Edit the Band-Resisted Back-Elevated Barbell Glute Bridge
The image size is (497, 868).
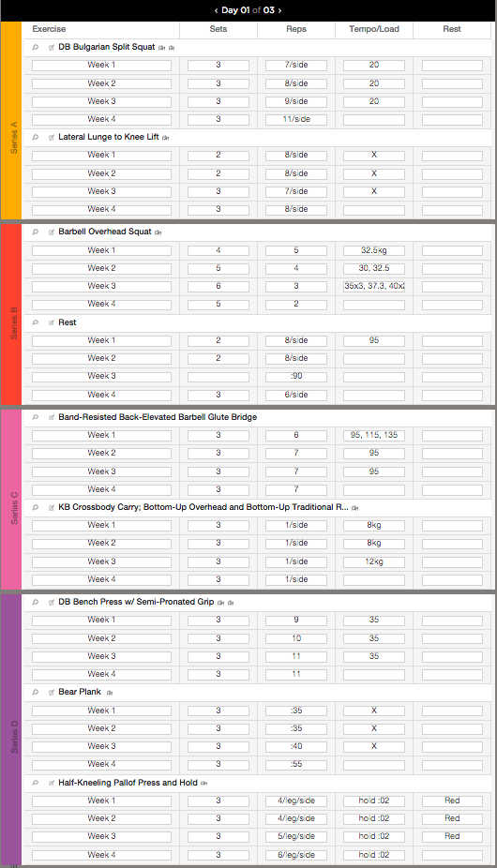pyautogui.click(x=52, y=417)
